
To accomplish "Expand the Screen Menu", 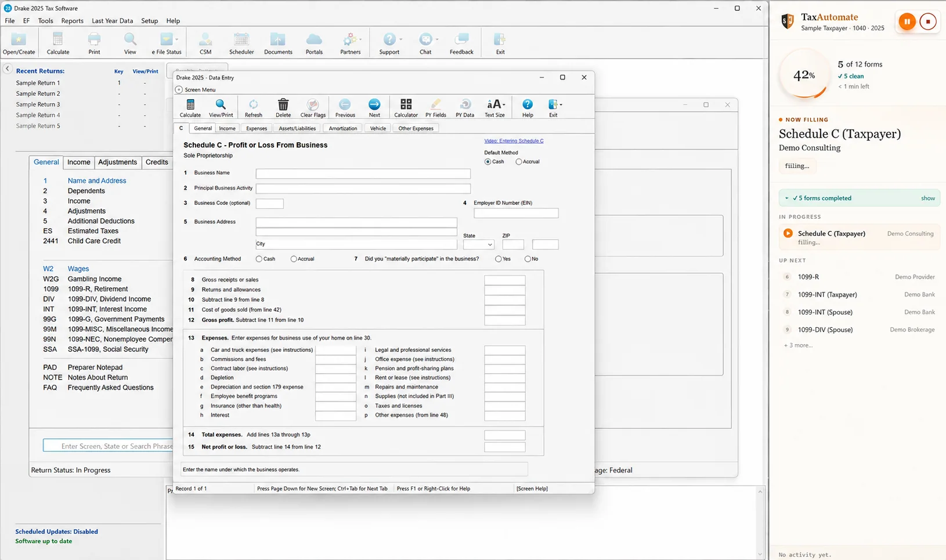I will pyautogui.click(x=195, y=89).
